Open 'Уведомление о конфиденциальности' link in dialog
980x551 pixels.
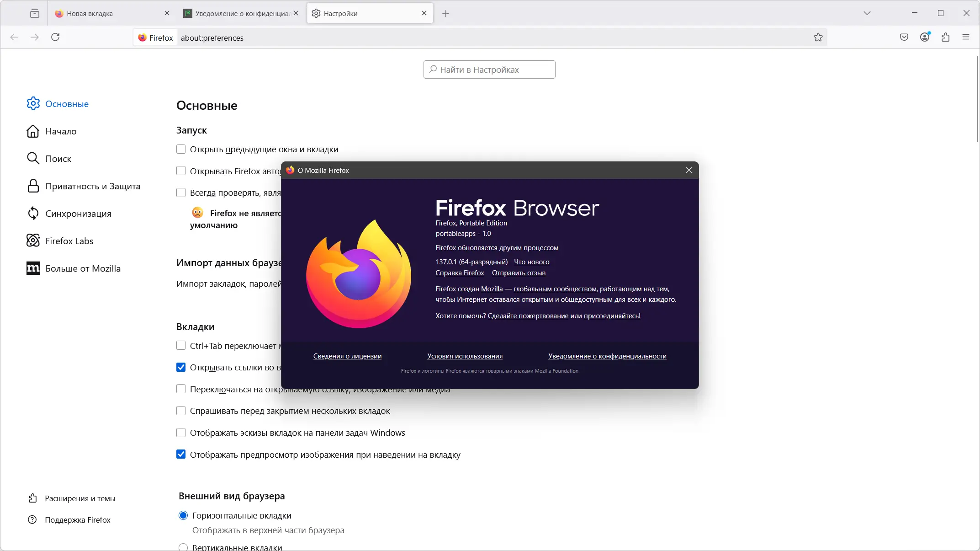coord(607,356)
